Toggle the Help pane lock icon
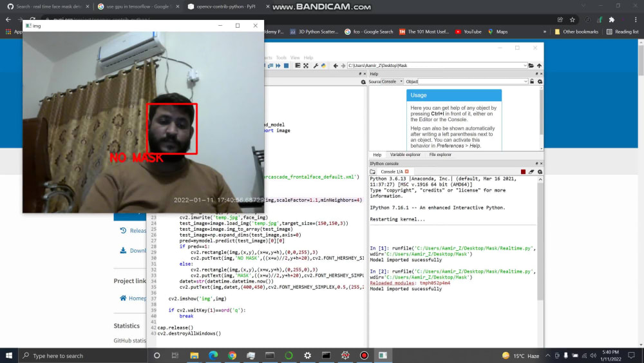Viewport: 644px width, 363px height. click(x=532, y=81)
